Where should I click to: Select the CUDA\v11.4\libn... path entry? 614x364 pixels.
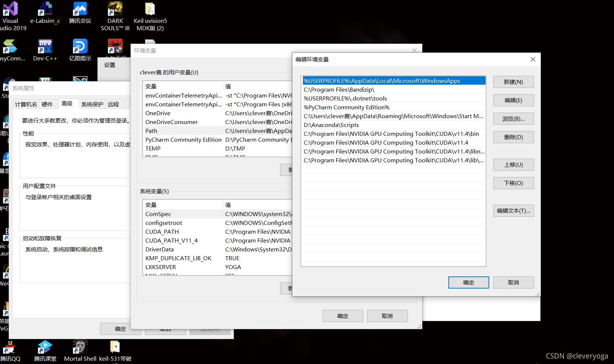[394, 152]
